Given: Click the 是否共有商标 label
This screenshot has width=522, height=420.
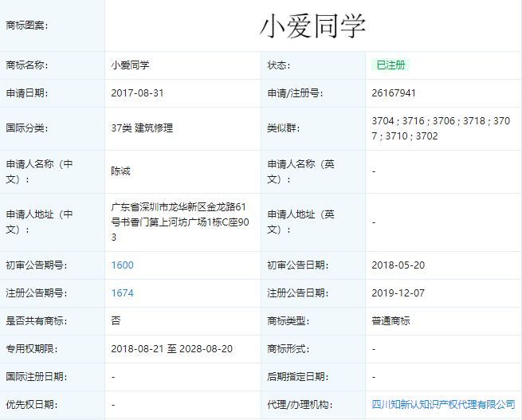Looking at the screenshot, I should (37, 321).
